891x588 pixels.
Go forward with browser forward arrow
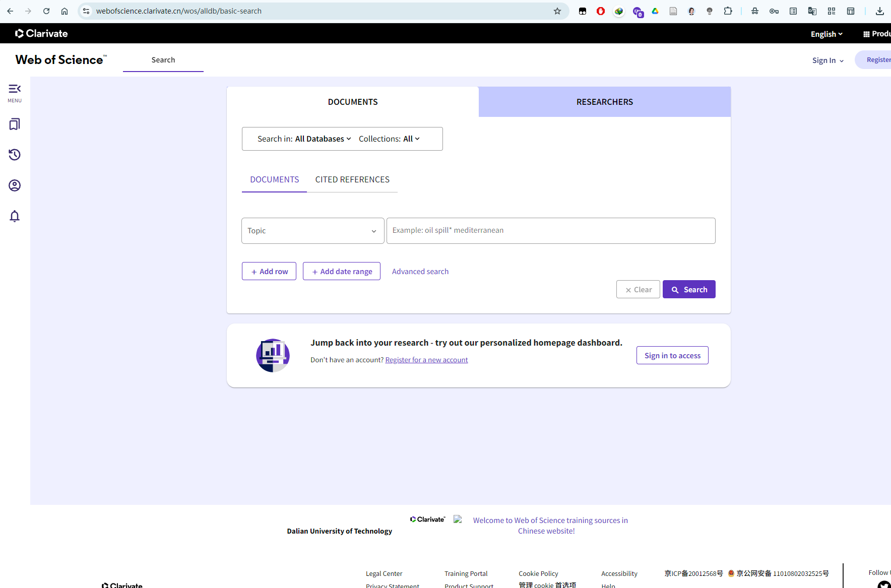coord(28,11)
